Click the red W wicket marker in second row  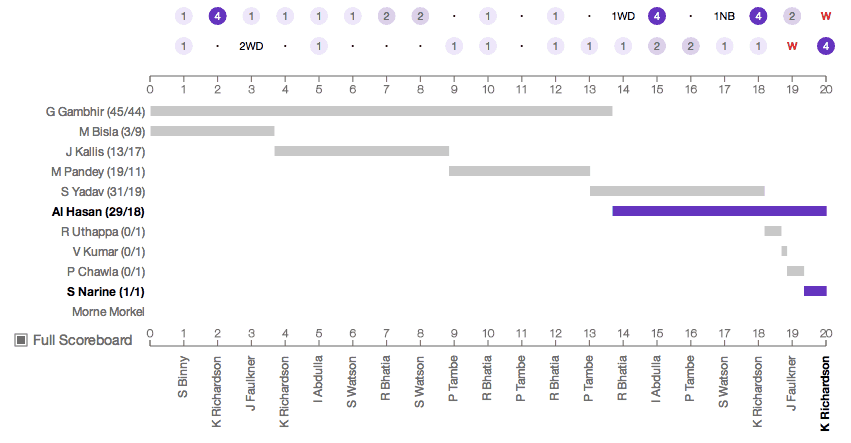(792, 46)
